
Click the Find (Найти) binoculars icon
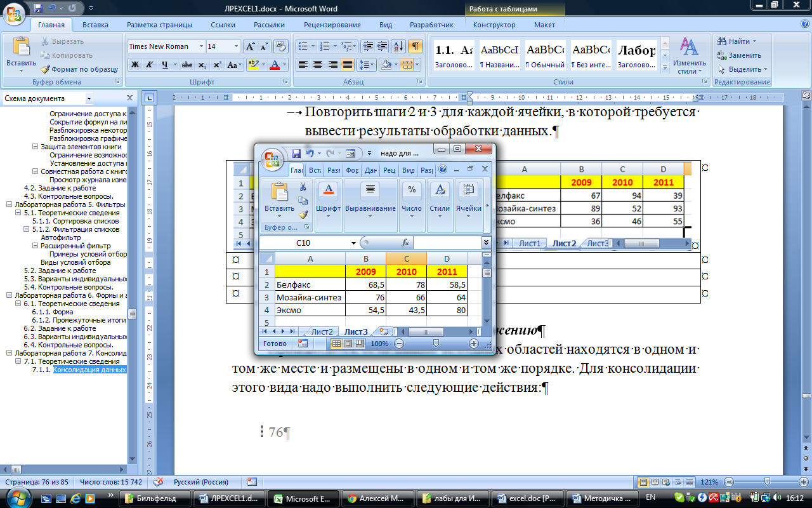(721, 41)
